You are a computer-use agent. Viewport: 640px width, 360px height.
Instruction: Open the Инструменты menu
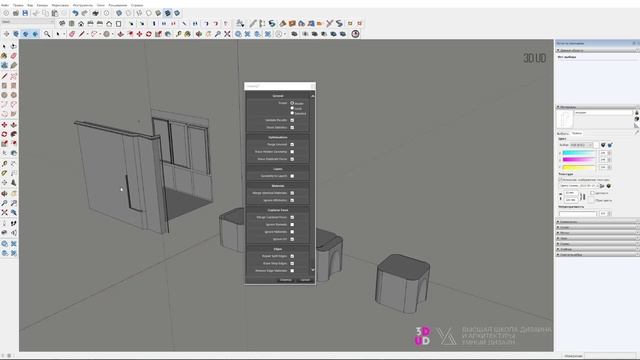83,5
